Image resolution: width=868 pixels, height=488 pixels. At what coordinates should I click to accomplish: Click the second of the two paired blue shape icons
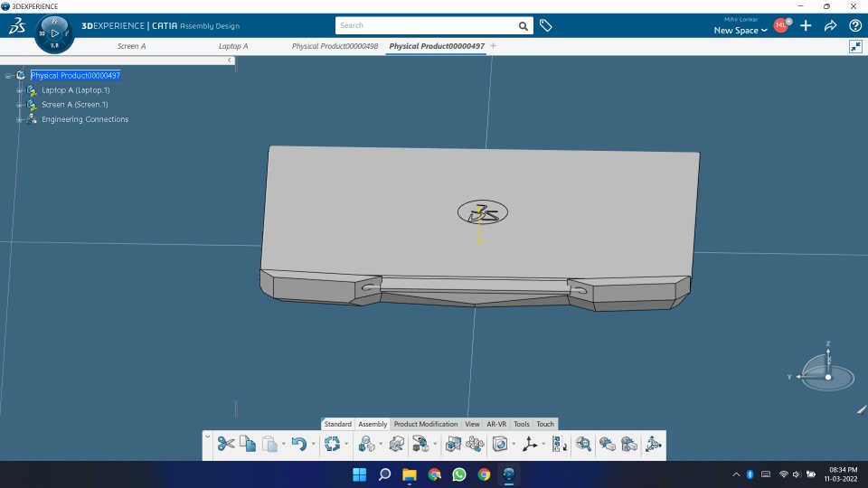tap(629, 444)
